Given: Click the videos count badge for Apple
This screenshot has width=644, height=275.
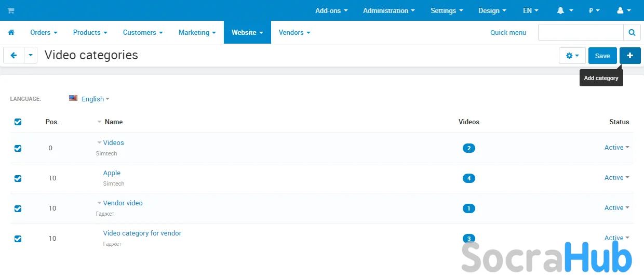Looking at the screenshot, I should point(468,178).
